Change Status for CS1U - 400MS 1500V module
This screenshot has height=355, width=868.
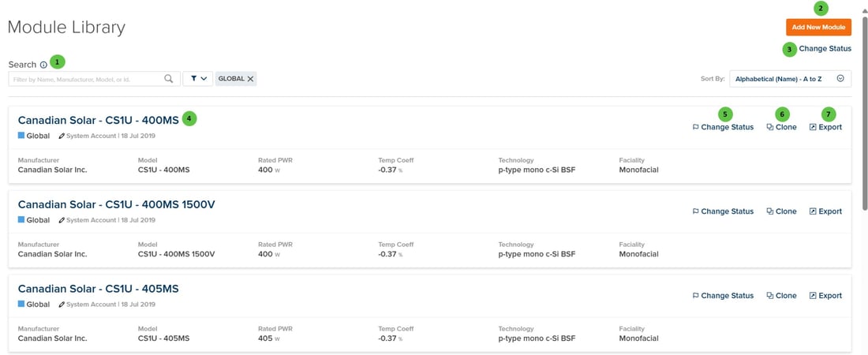(723, 211)
